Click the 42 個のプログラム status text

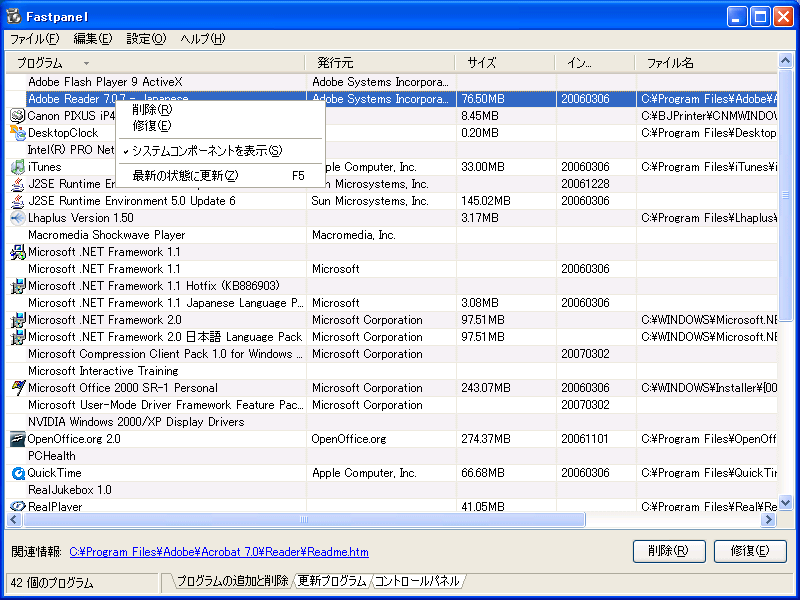52,583
